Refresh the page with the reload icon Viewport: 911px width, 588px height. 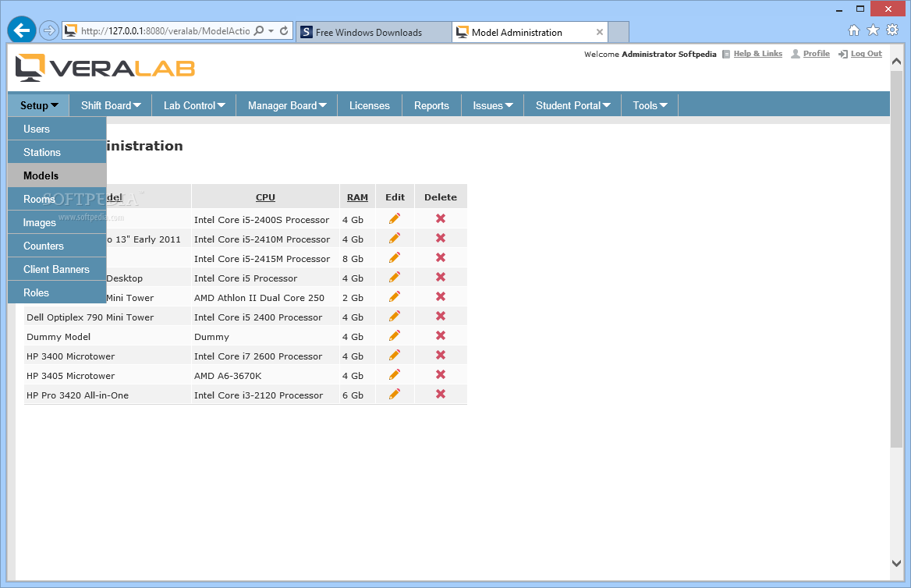pyautogui.click(x=284, y=30)
